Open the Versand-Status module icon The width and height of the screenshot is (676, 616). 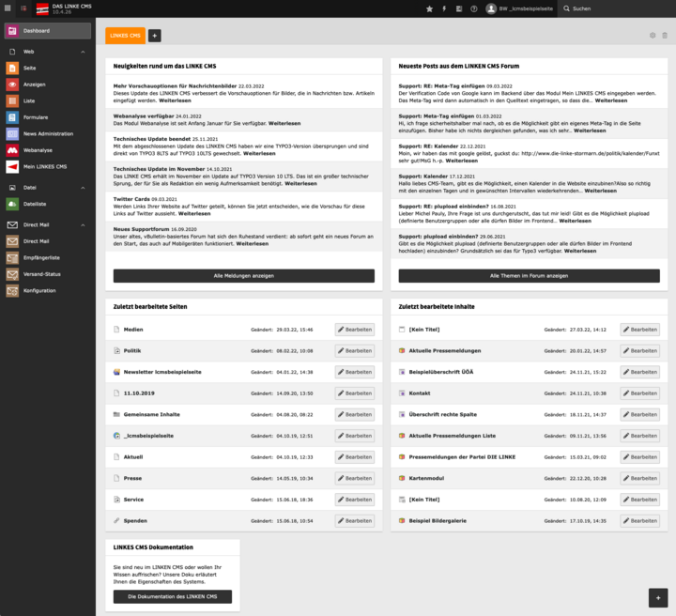pyautogui.click(x=12, y=274)
